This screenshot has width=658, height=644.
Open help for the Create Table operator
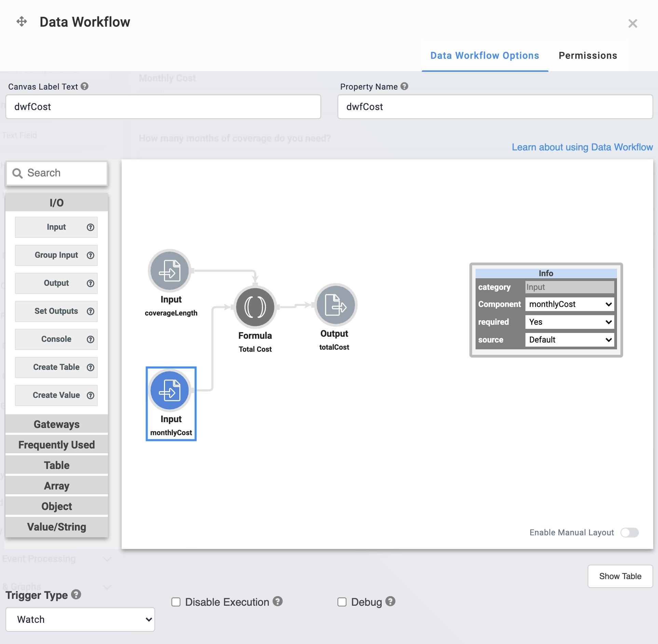point(90,367)
